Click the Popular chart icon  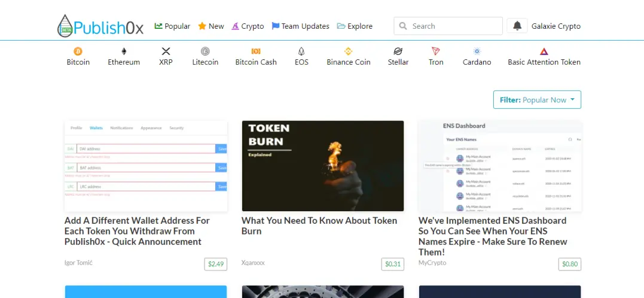pos(158,26)
